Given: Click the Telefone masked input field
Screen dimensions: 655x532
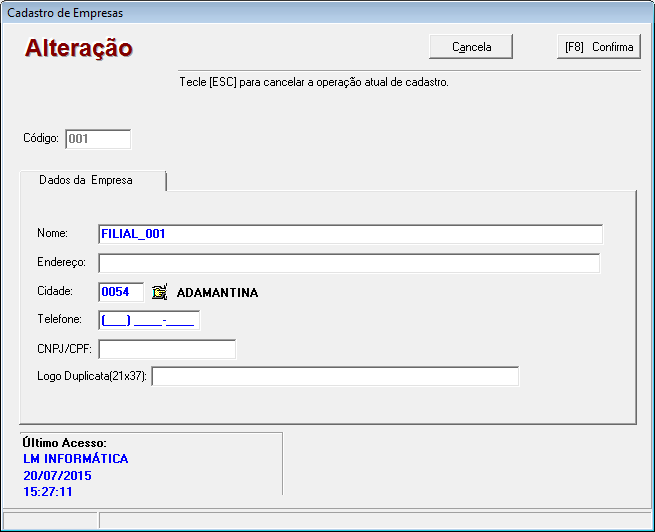Looking at the screenshot, I should coord(149,320).
